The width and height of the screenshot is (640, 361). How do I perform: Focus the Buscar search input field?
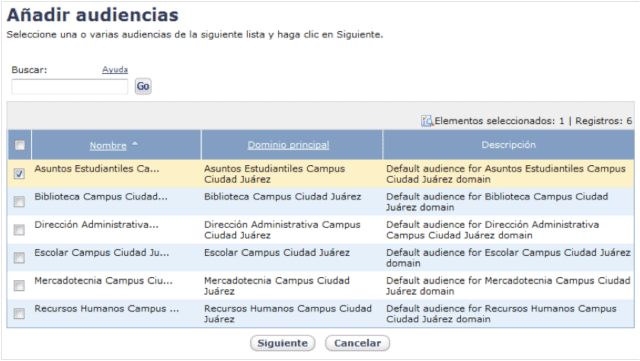coord(70,87)
